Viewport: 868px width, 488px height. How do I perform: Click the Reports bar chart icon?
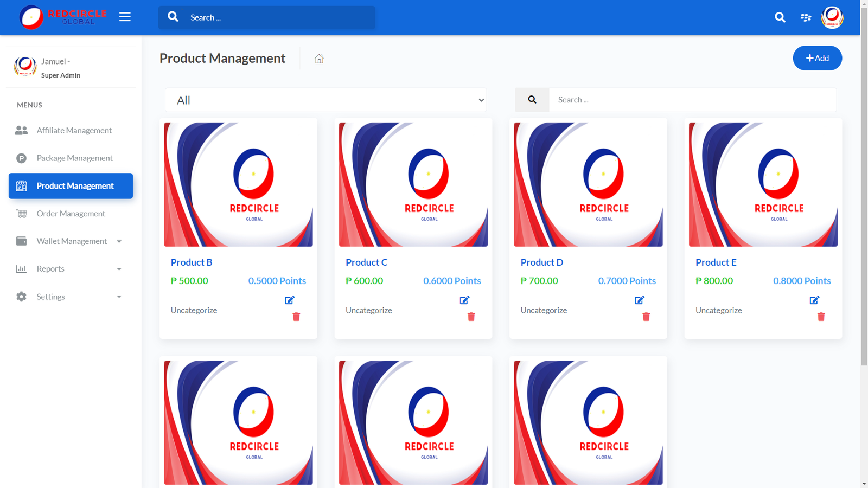21,269
